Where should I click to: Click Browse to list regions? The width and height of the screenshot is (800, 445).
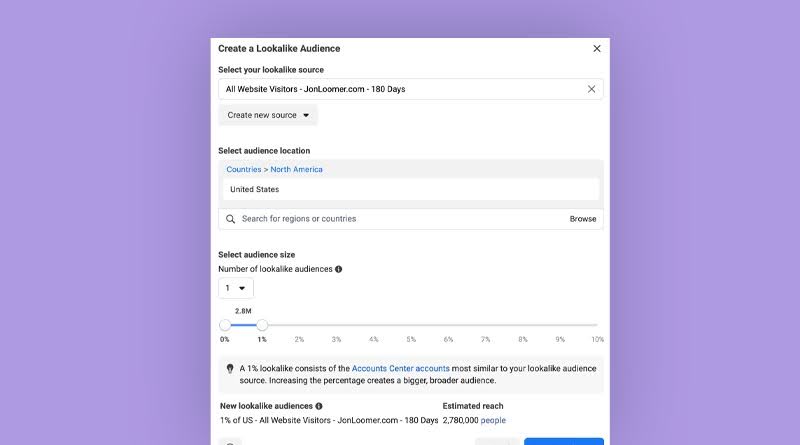[583, 219]
